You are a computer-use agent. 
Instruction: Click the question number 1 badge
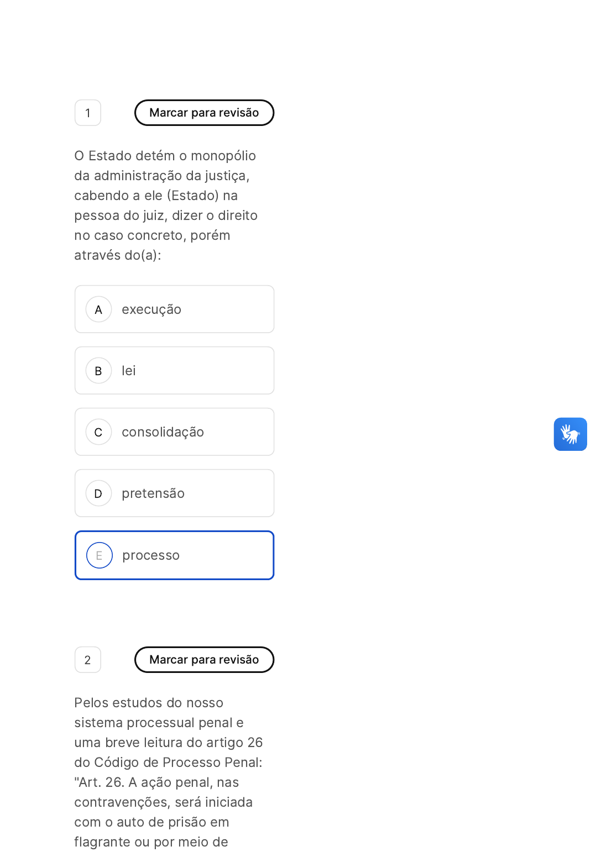88,113
